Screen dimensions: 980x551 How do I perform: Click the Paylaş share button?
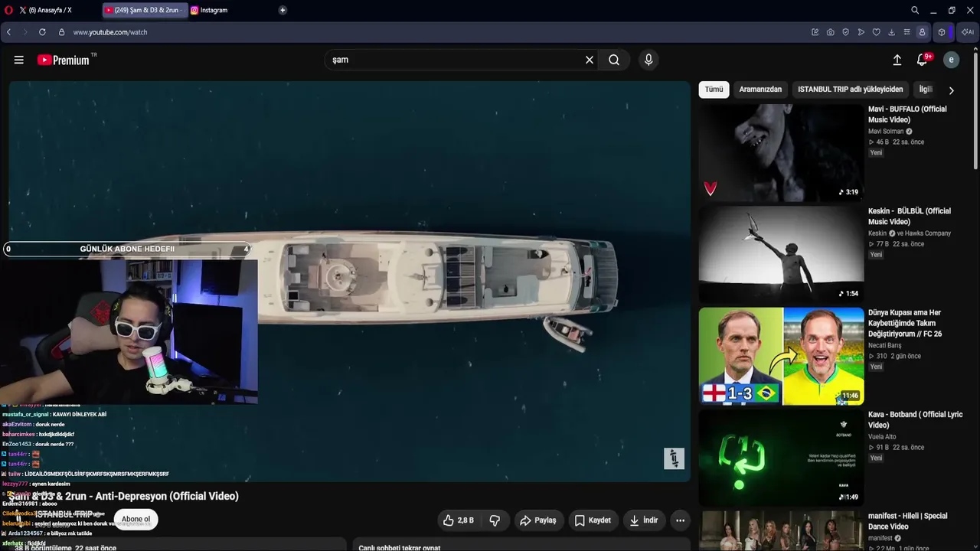click(x=538, y=520)
